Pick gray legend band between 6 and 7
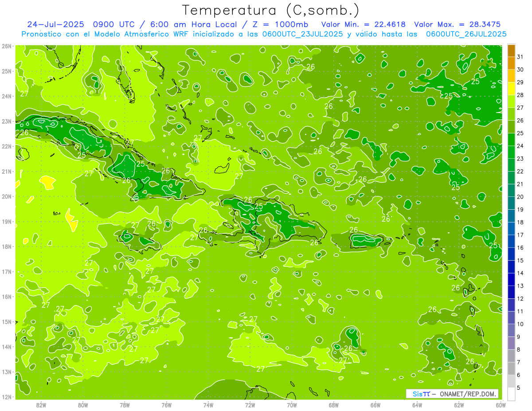The height and width of the screenshot is (411, 532). tap(511, 368)
